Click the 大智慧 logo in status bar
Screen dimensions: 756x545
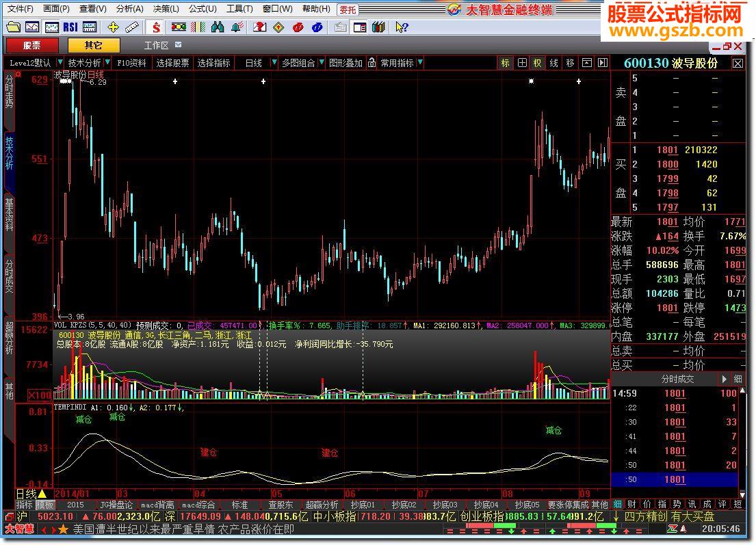pos(20,529)
